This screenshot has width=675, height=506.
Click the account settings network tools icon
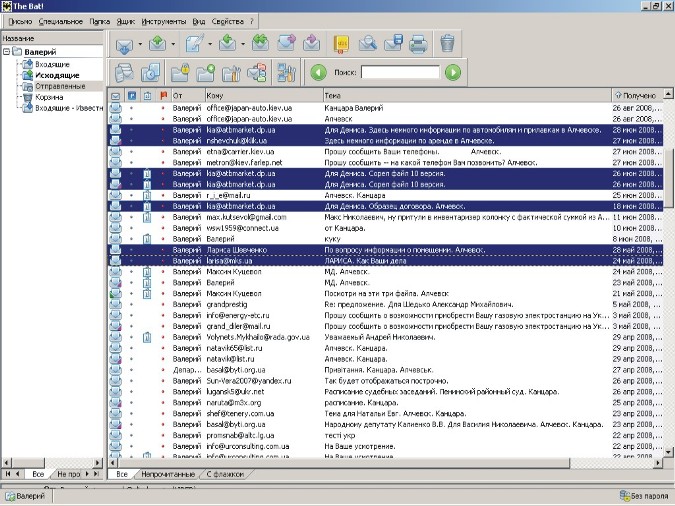click(x=286, y=72)
